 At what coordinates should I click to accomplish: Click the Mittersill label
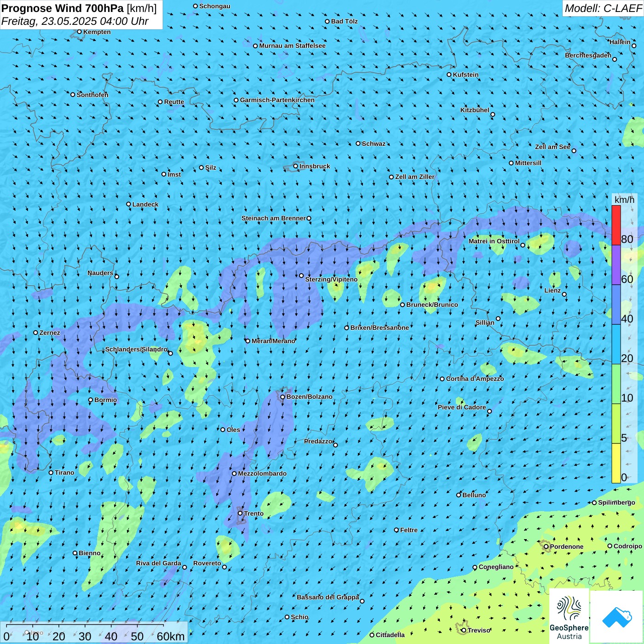pos(528,163)
